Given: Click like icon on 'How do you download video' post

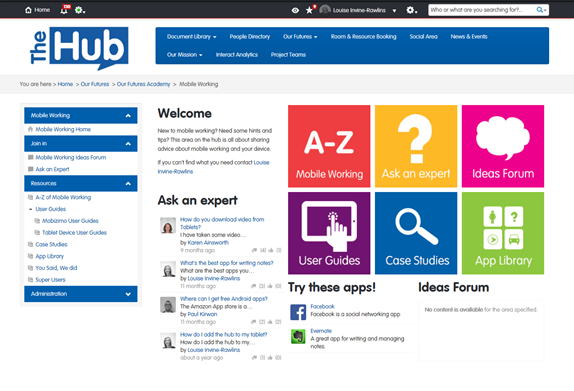Looking at the screenshot, I should pyautogui.click(x=271, y=250).
